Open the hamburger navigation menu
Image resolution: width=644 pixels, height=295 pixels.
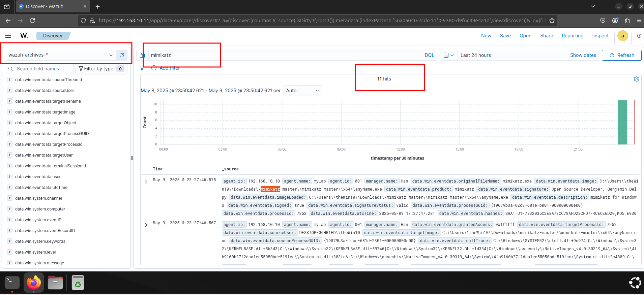pyautogui.click(x=8, y=36)
